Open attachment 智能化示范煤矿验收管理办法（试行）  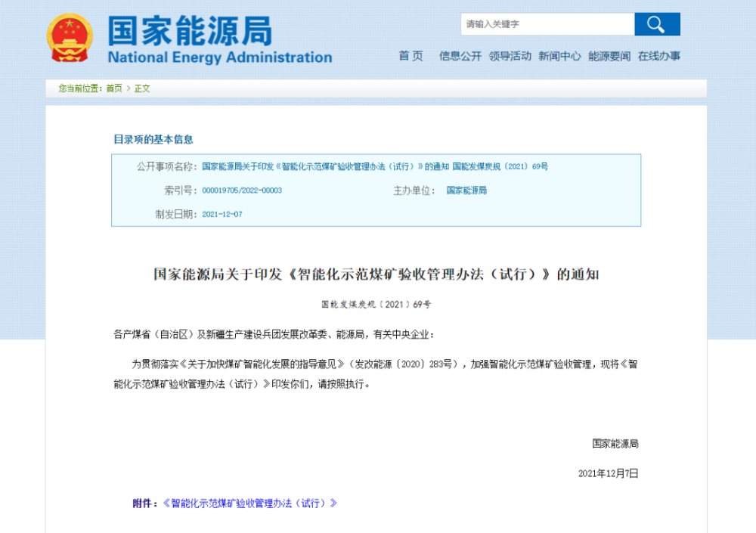coord(249,503)
